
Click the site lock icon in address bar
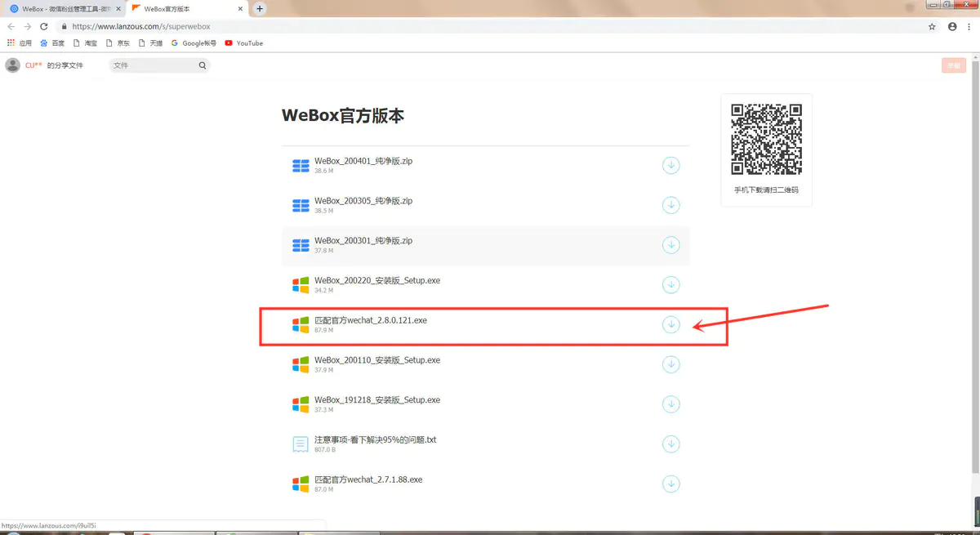[x=63, y=26]
